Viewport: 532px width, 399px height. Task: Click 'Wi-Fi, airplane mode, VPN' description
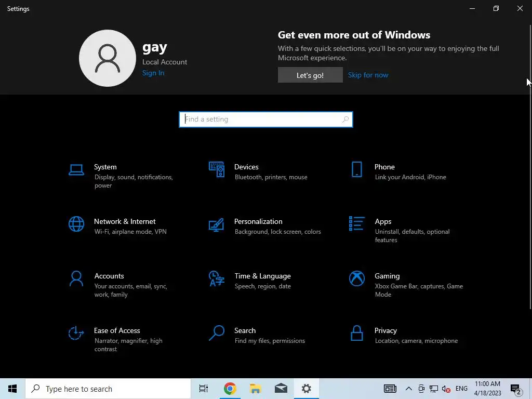pos(130,232)
